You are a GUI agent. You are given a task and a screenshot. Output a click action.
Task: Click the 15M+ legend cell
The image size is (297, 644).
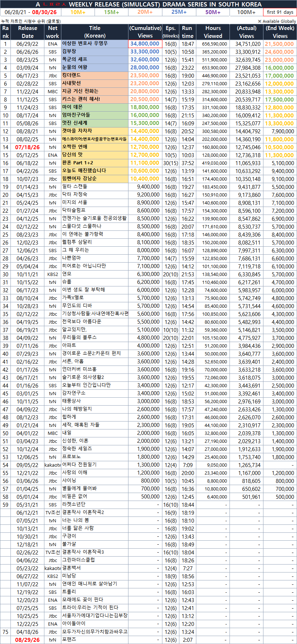point(112,12)
